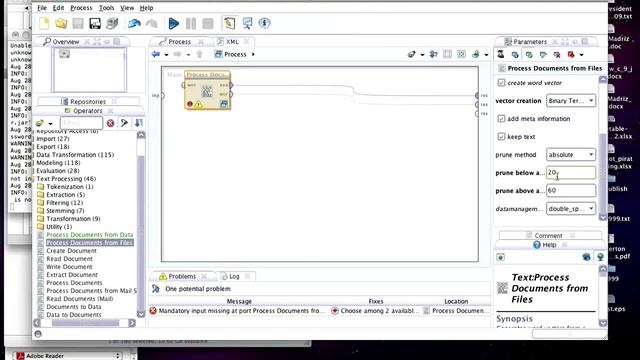Open the Welcome info perspective icon
Image resolution: width=640 pixels, height=360 pixels.
[x=264, y=23]
